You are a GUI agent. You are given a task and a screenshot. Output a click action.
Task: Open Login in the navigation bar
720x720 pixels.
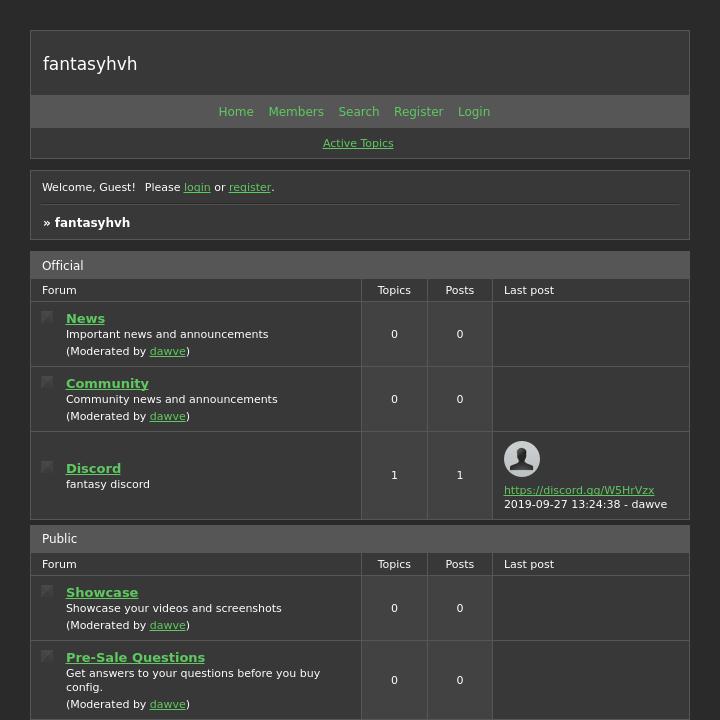tap(474, 112)
